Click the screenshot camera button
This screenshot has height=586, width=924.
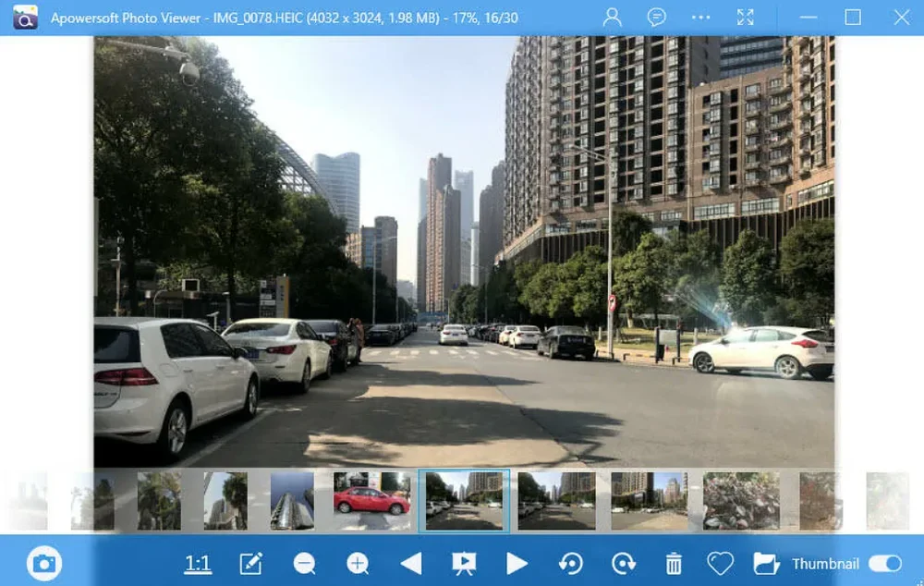pos(44,564)
